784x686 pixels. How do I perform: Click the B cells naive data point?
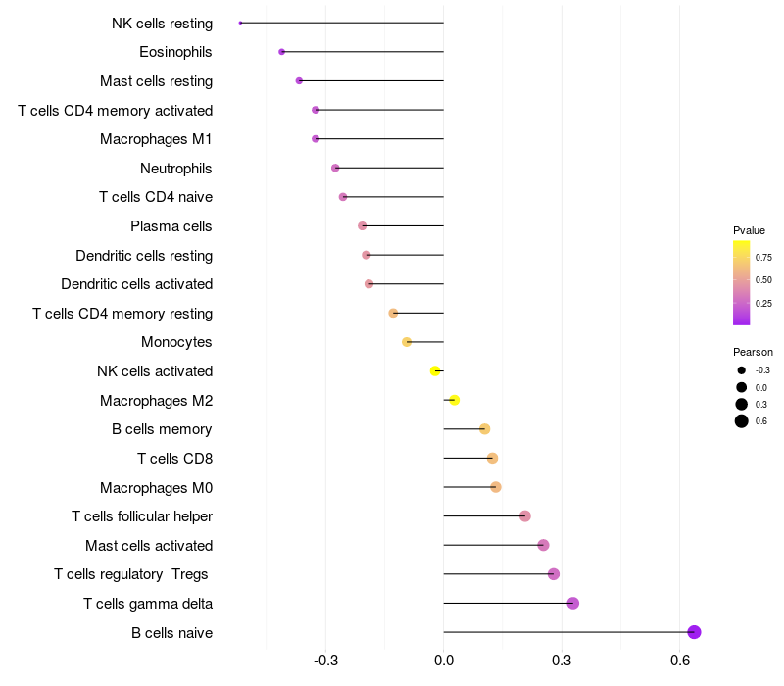point(694,632)
